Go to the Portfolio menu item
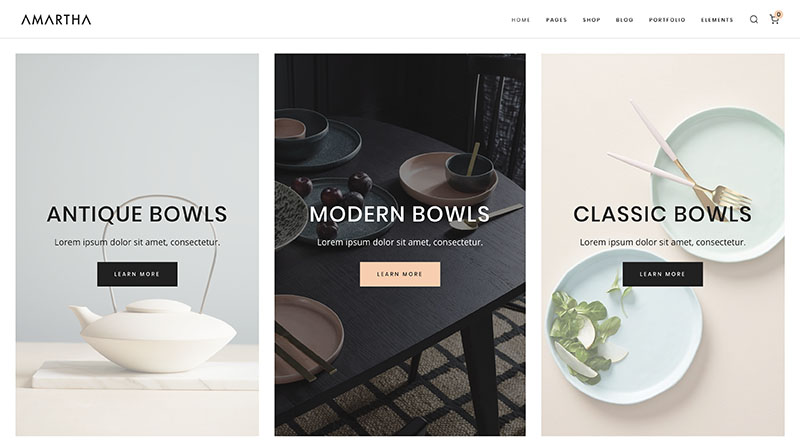The width and height of the screenshot is (800, 448). click(x=667, y=20)
